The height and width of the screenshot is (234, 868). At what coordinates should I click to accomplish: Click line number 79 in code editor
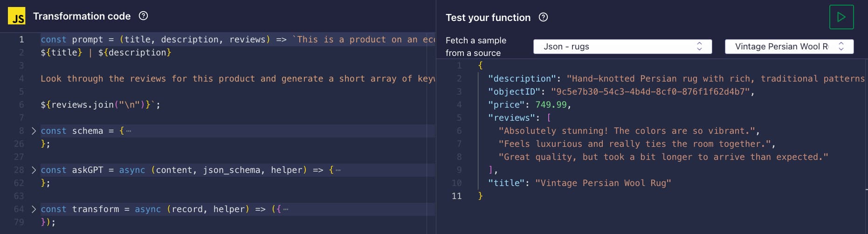(x=19, y=222)
